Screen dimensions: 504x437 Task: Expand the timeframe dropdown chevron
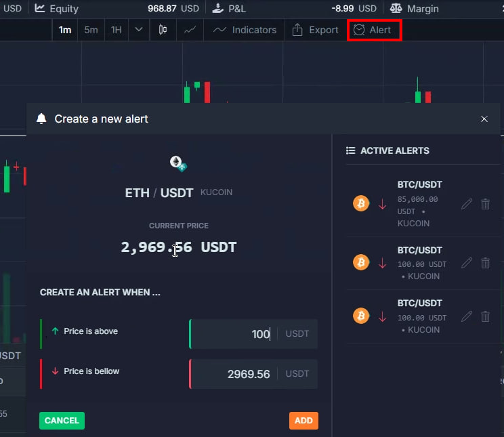click(x=139, y=30)
